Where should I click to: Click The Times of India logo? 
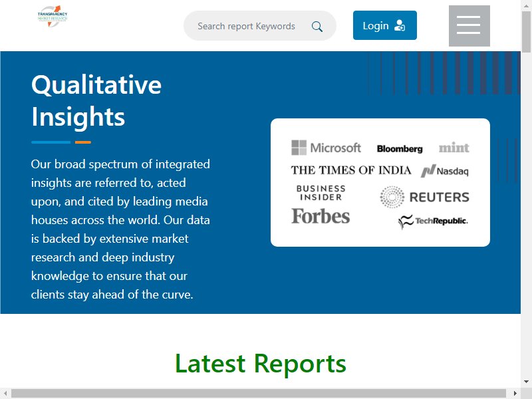click(351, 170)
